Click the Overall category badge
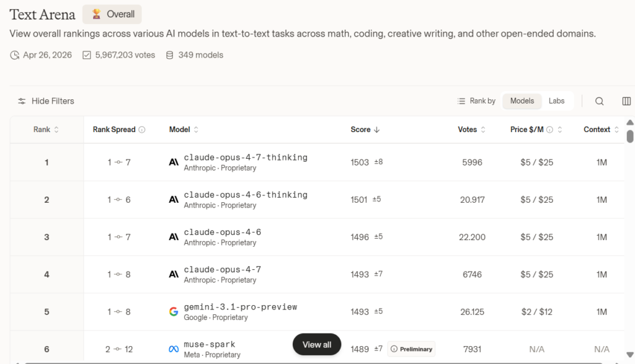Viewport: 635px width, 364px height. pos(112,14)
